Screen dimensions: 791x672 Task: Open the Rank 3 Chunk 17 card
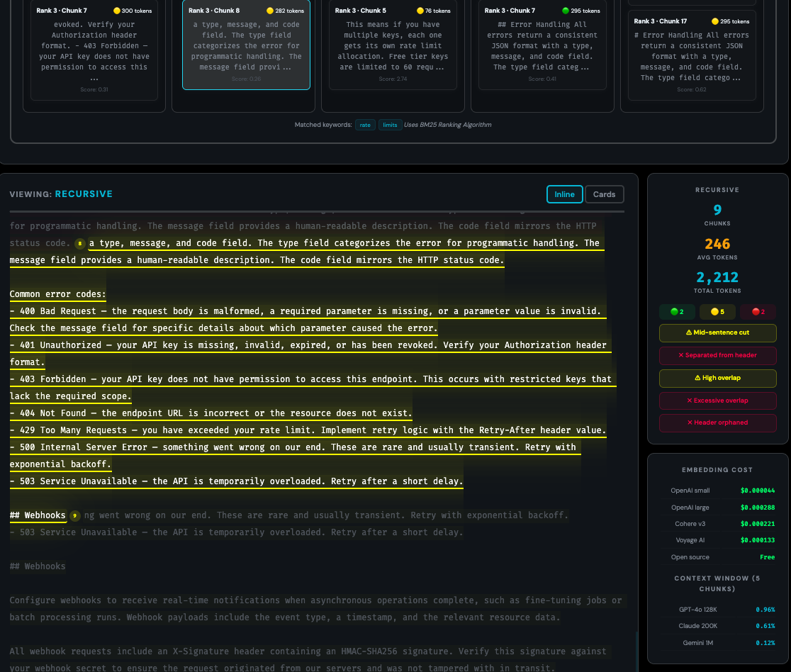point(692,55)
